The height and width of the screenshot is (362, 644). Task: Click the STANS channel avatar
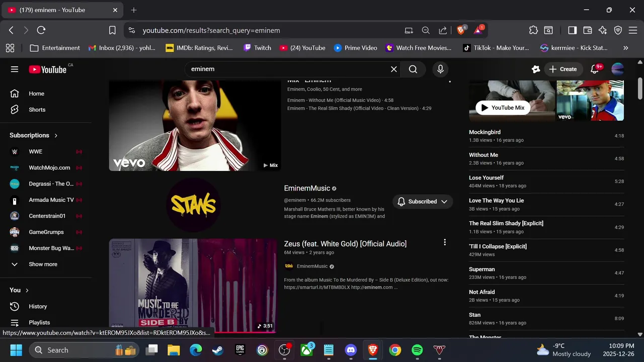click(x=193, y=205)
